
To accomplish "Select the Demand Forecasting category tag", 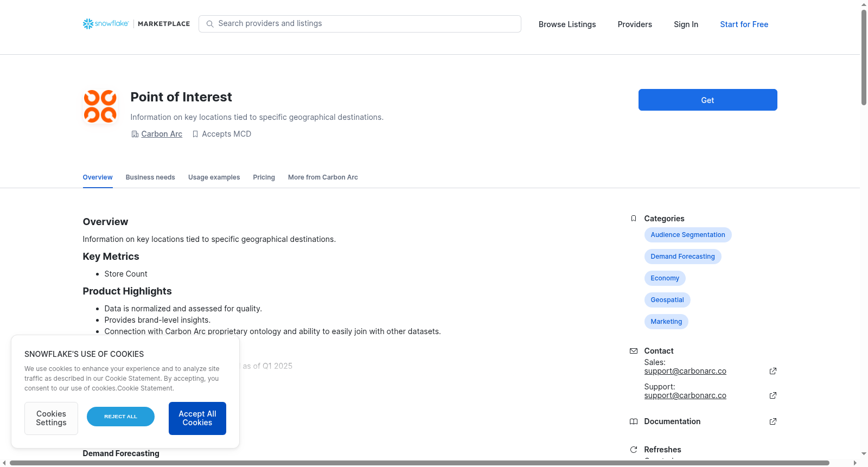I will pos(682,257).
